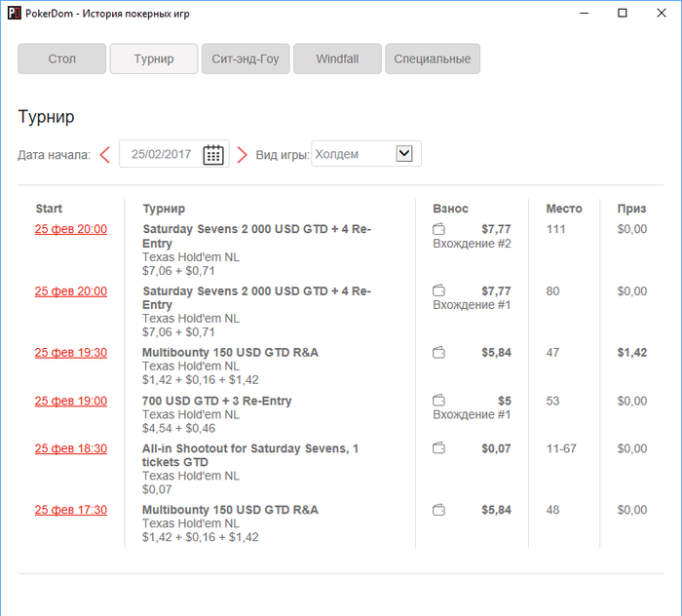Click wallet icon beside first $7,77 buy-in

pyautogui.click(x=438, y=229)
